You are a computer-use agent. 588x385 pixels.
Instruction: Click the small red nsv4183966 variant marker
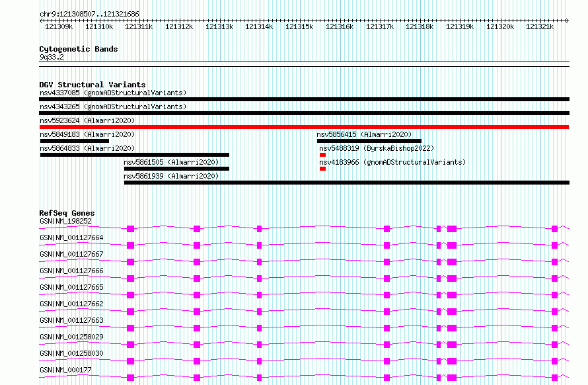tap(322, 169)
